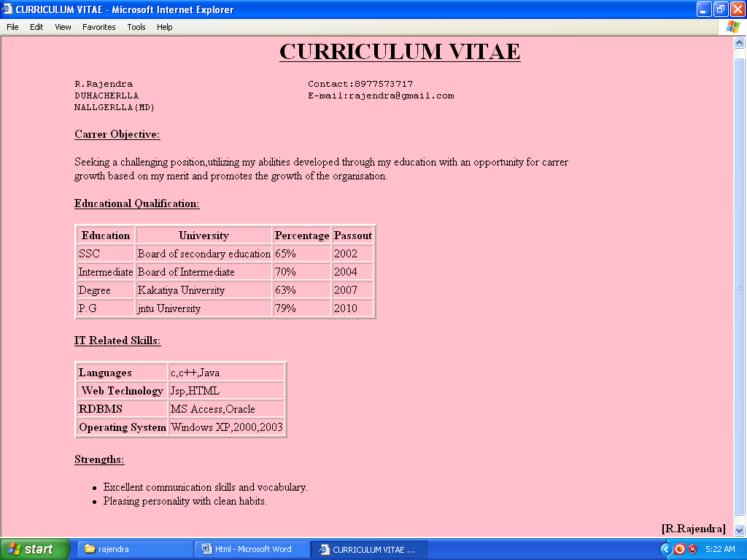The image size is (747, 560).
Task: Click the vertical scrollbar thumb
Action: [740, 287]
